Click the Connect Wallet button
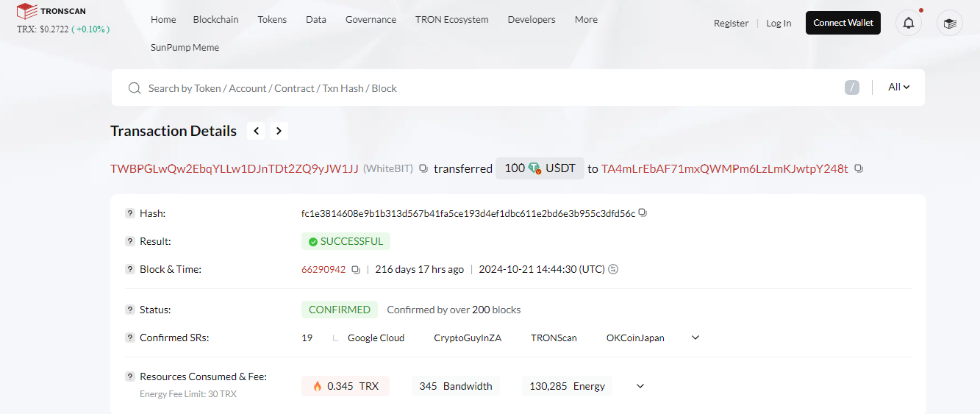Image resolution: width=980 pixels, height=414 pixels. (x=843, y=23)
